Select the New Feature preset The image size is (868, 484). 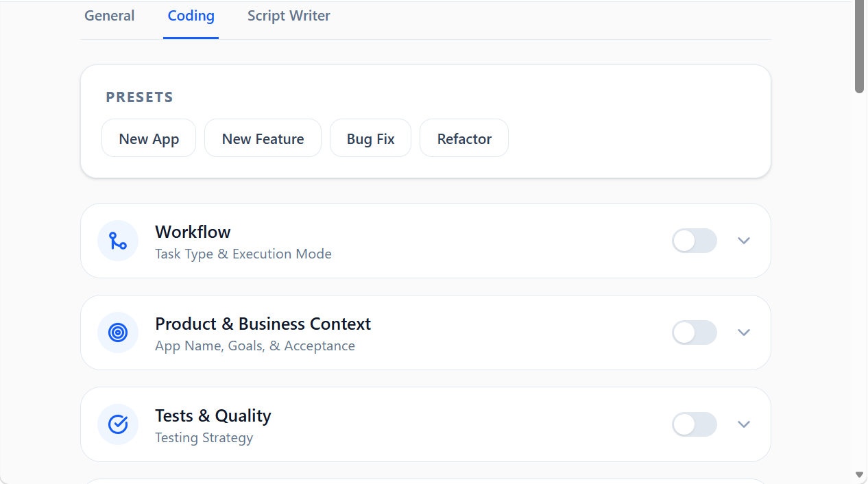(x=263, y=138)
